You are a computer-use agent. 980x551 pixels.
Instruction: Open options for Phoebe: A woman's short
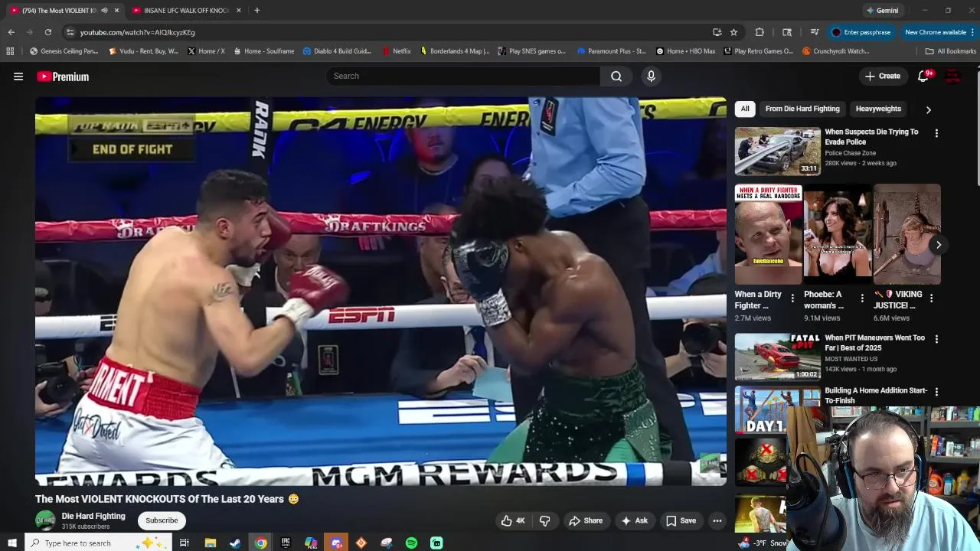(x=862, y=298)
